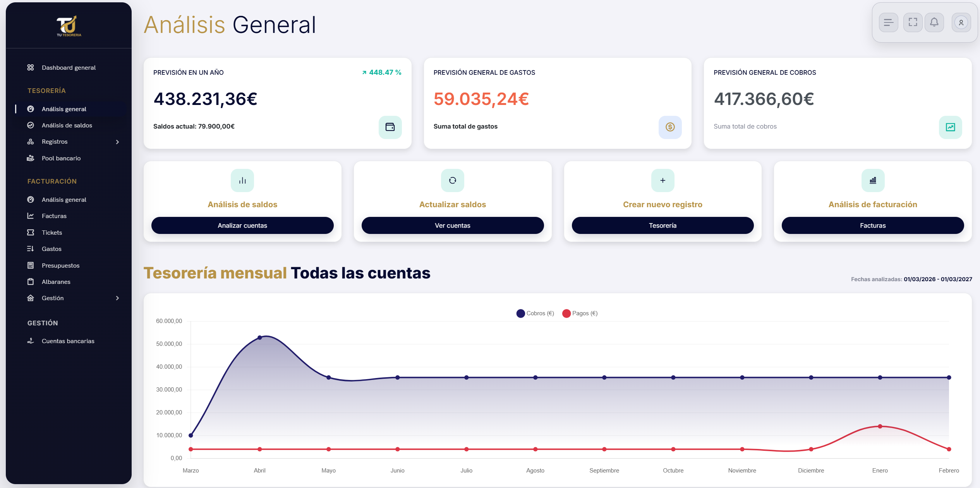
Task: Open Tickets menu item
Action: 52,232
